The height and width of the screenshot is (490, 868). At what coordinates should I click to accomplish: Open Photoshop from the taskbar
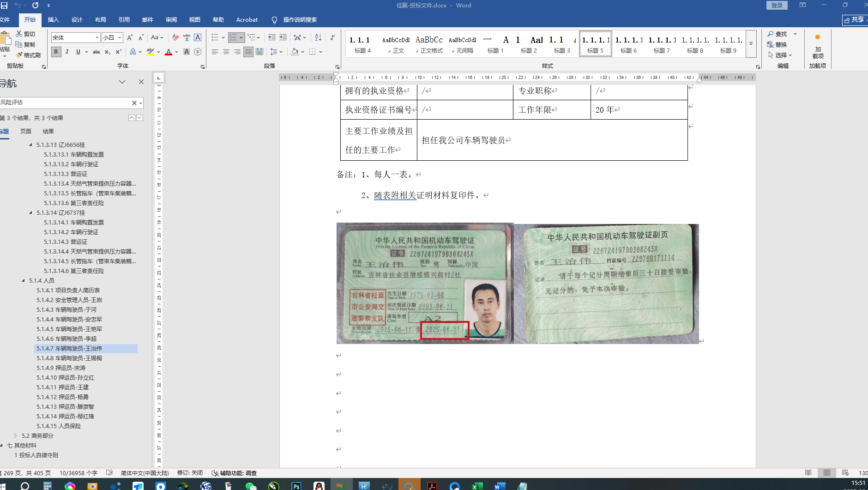[296, 486]
